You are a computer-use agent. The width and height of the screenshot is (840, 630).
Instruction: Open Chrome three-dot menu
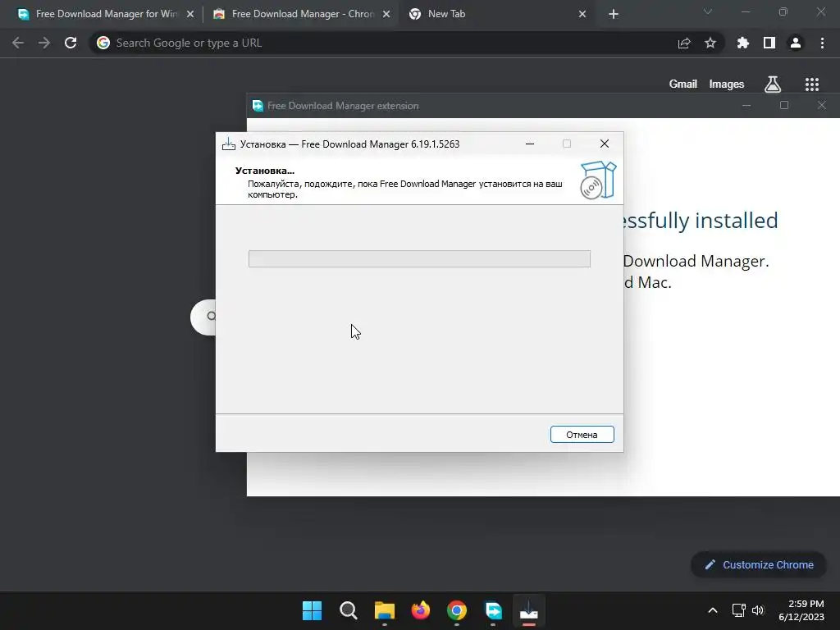click(x=822, y=43)
